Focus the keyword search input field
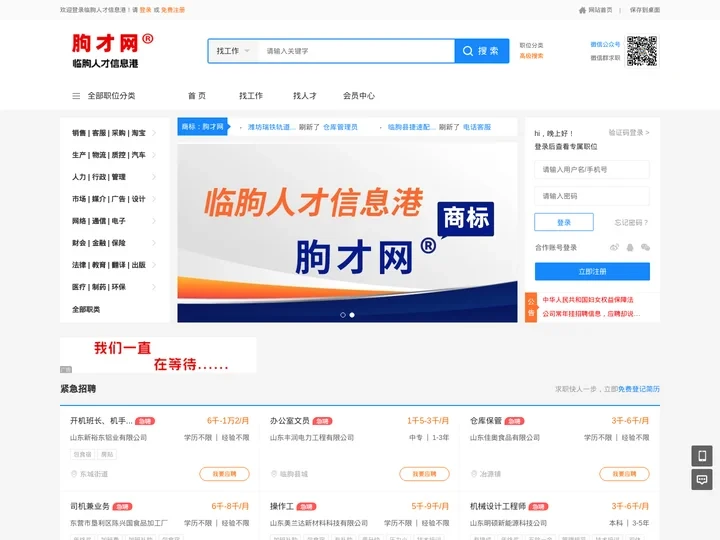Viewport: 720px width, 540px height. coord(356,51)
